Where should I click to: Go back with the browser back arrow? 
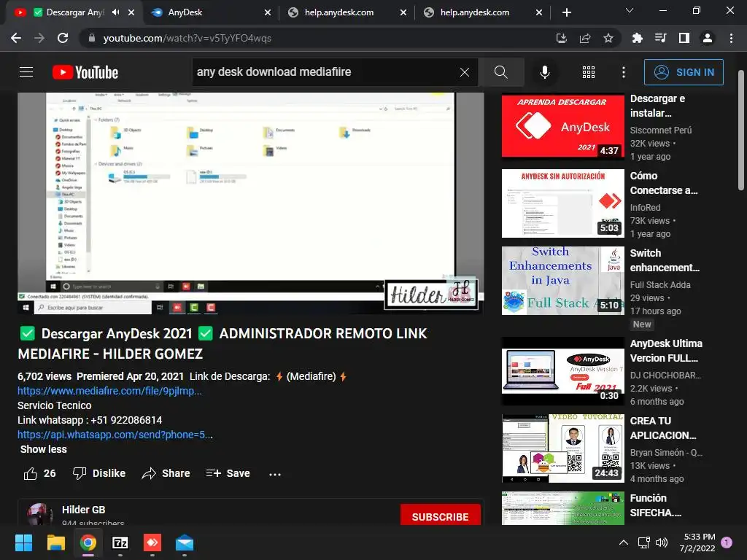pos(16,38)
